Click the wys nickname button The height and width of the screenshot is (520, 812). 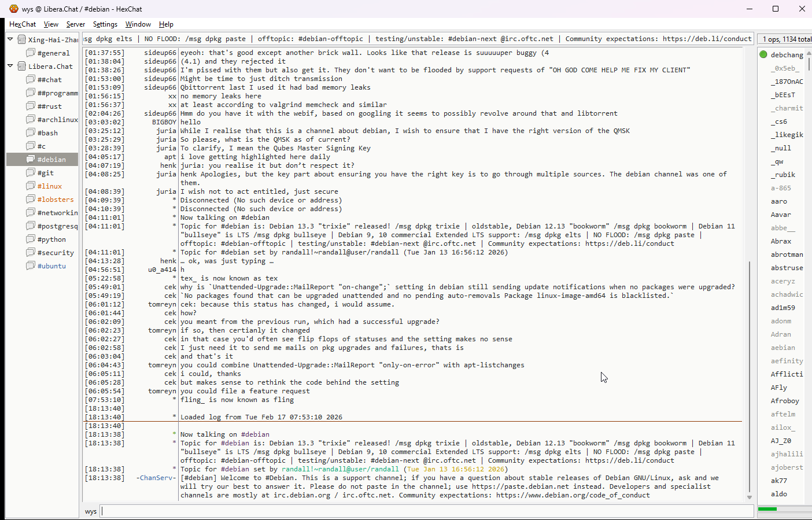click(91, 511)
